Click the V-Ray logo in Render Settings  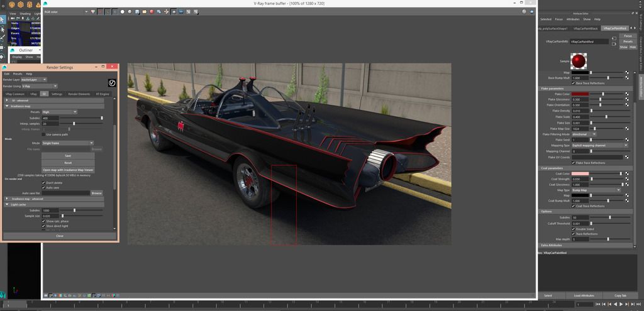(x=112, y=83)
